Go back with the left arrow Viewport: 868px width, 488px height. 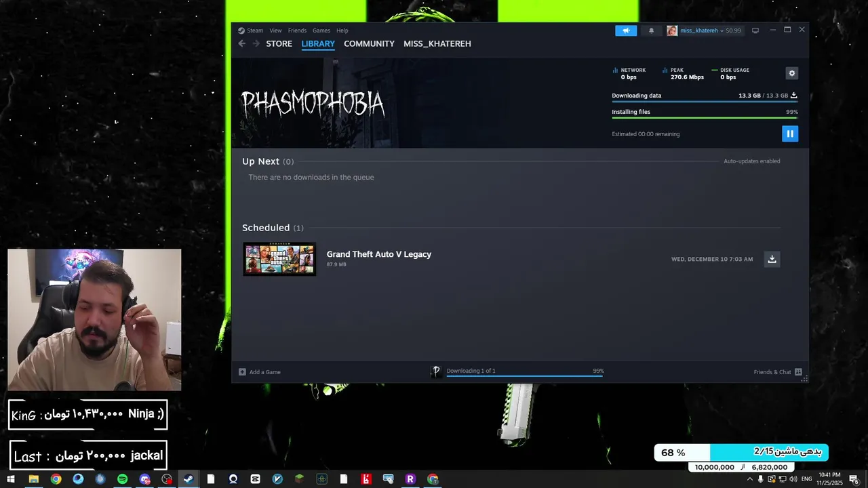pos(242,43)
